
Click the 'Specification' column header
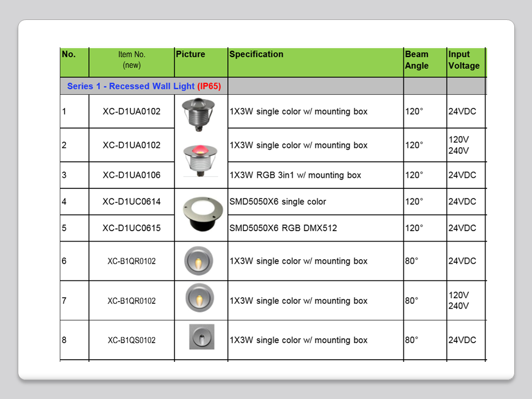256,54
